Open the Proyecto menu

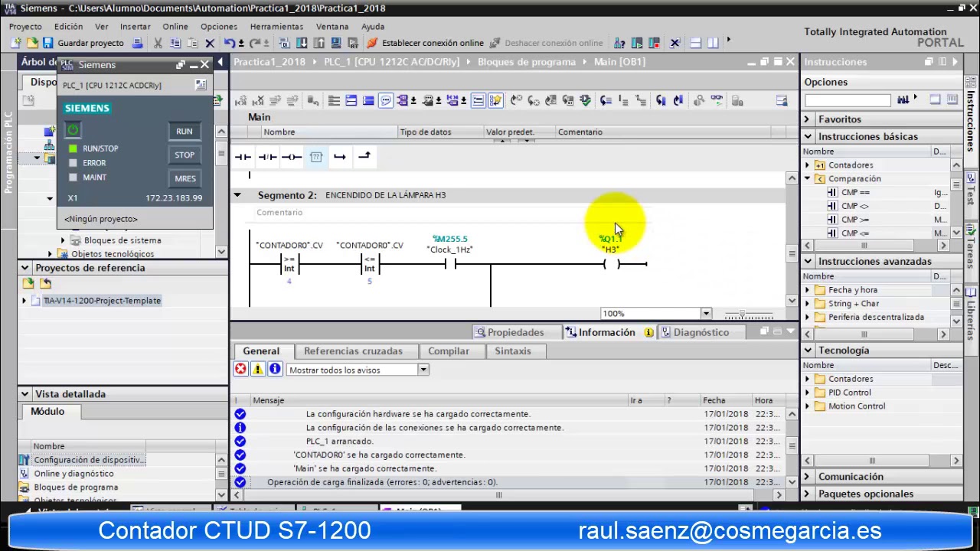point(25,26)
